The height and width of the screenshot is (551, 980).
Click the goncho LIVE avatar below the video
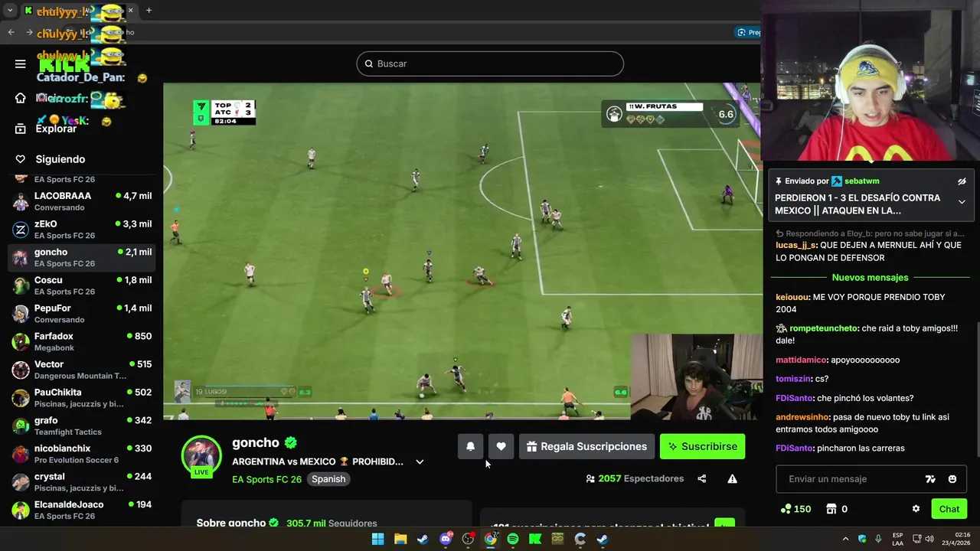(x=201, y=456)
